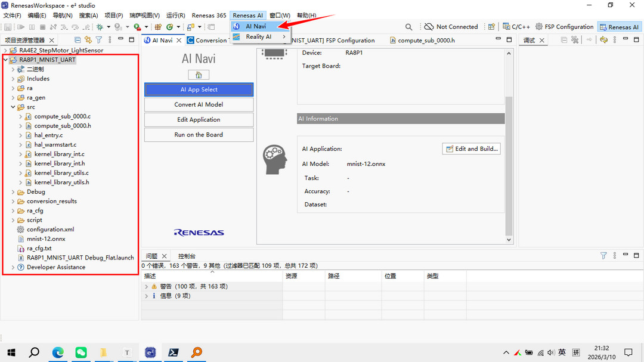644x362 pixels.
Task: Click the Edit and Build... button
Action: click(472, 148)
